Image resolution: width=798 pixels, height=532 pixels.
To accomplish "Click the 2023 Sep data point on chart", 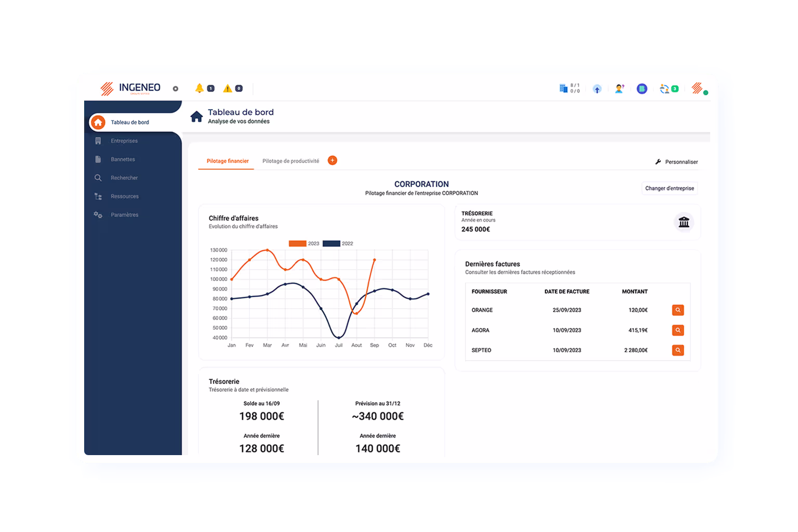I will [x=375, y=260].
